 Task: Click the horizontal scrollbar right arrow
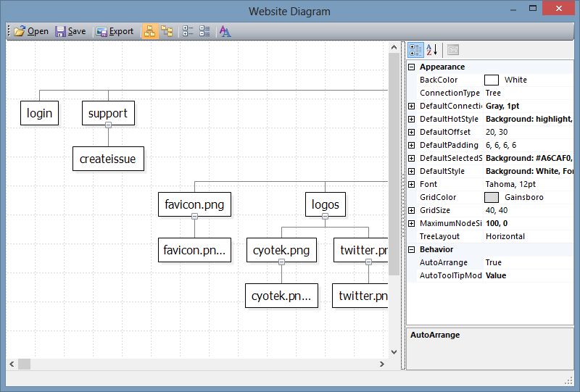(382, 364)
